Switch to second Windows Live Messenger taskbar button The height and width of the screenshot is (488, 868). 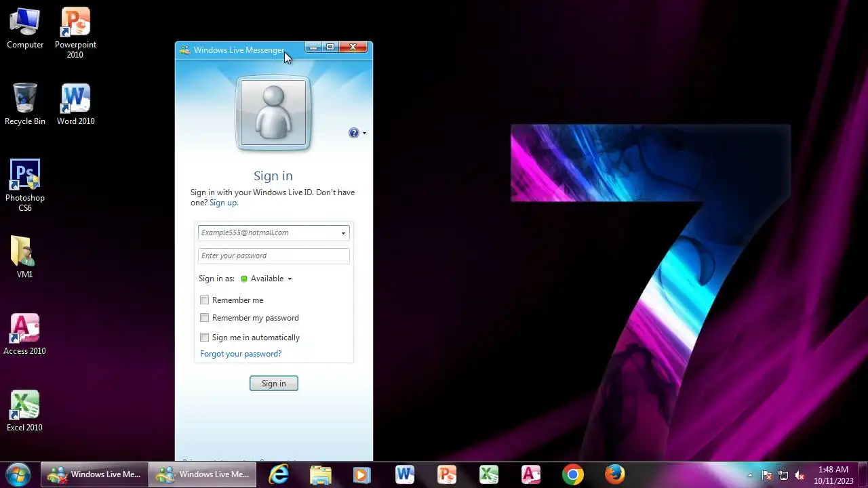point(203,474)
